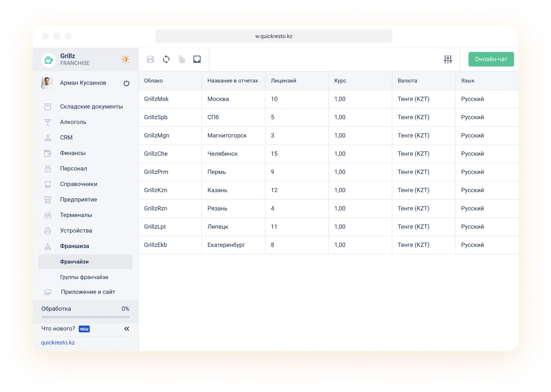The width and height of the screenshot is (551, 392).
Task: Click the Онлайн-чат button
Action: 491,59
